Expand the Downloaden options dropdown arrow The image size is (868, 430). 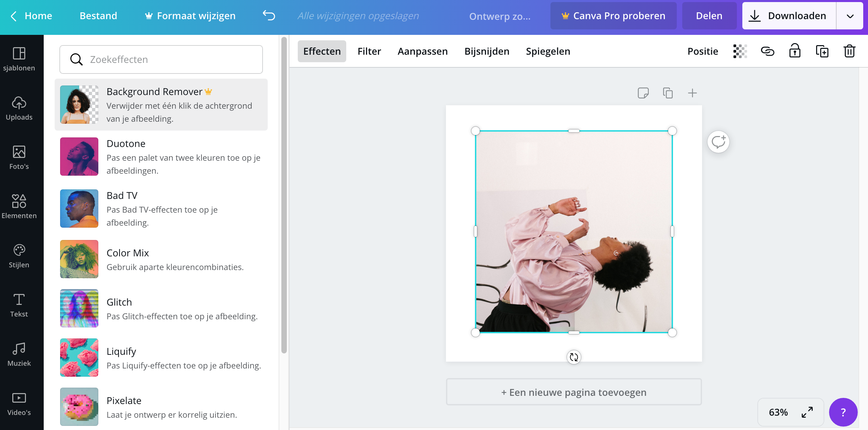coord(850,16)
